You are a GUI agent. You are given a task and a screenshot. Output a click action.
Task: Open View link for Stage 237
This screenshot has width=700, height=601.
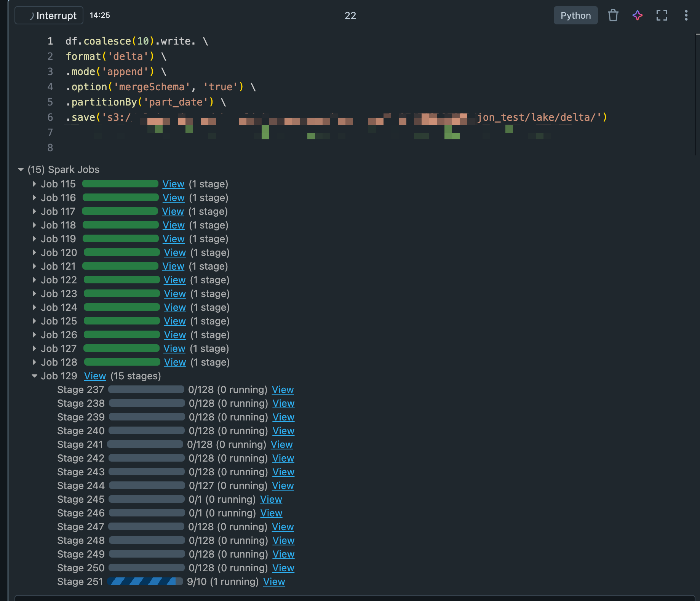283,390
